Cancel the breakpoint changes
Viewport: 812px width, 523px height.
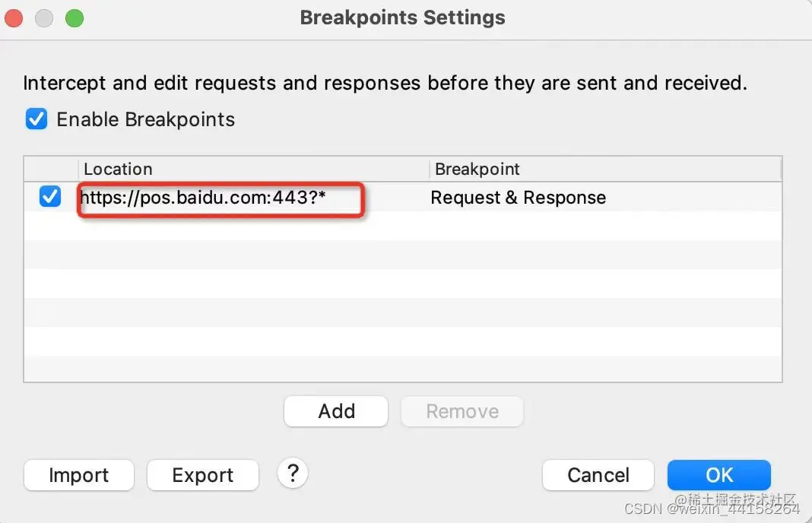coord(598,475)
